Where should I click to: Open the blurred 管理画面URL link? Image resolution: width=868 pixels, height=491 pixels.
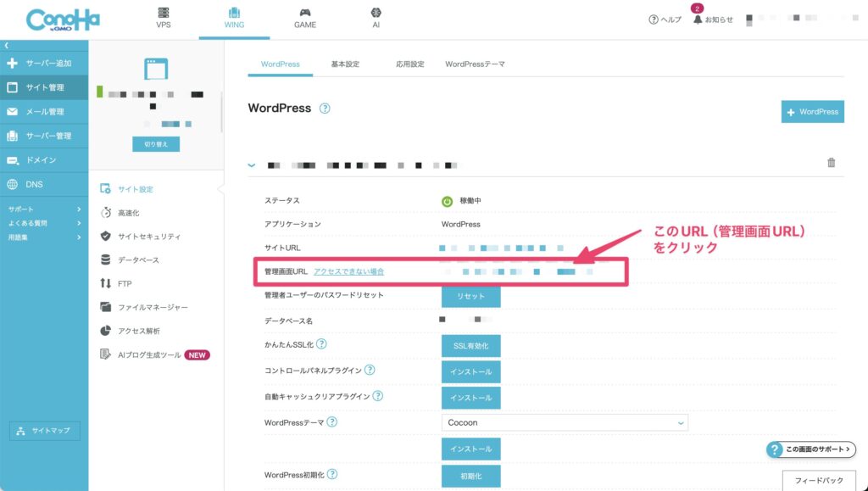[519, 272]
